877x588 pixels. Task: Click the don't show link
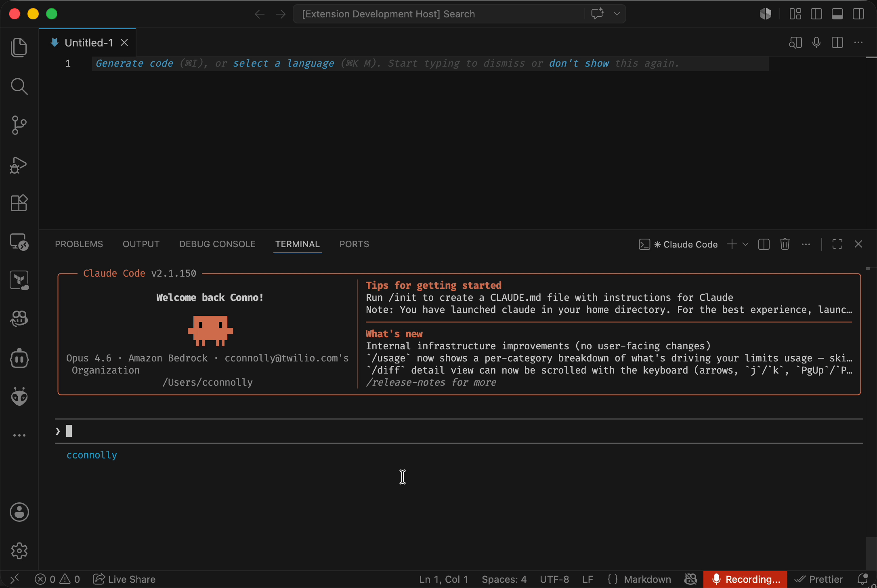579,63
